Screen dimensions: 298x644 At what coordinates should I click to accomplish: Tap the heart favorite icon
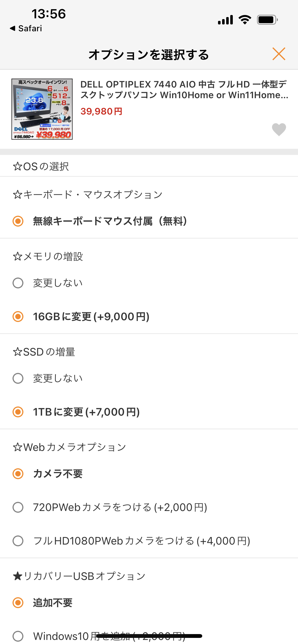click(x=279, y=129)
